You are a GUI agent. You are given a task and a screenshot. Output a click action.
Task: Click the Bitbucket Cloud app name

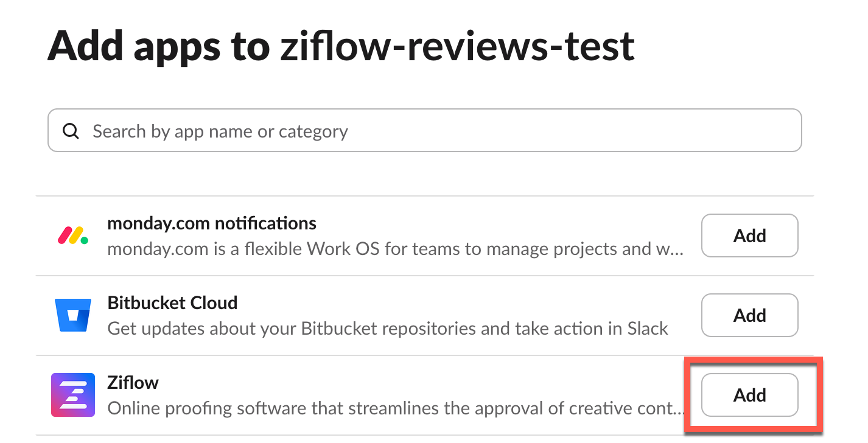click(x=172, y=302)
